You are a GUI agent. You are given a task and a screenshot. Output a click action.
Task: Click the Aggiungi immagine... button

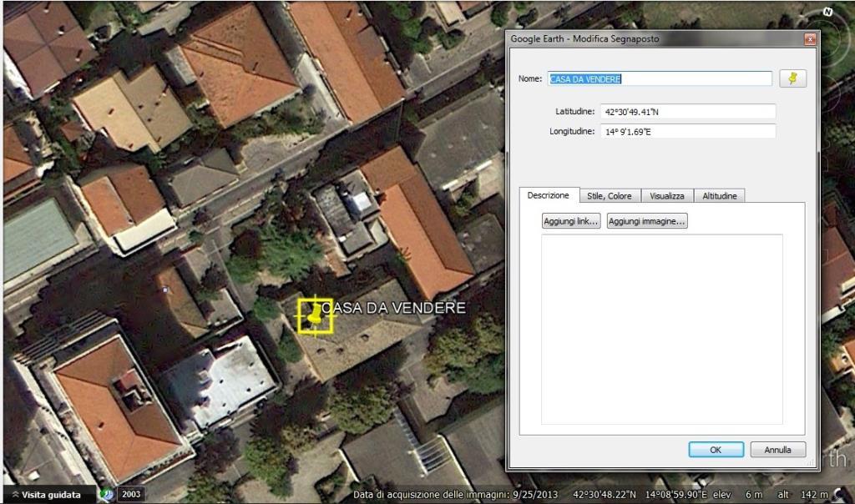tap(647, 220)
